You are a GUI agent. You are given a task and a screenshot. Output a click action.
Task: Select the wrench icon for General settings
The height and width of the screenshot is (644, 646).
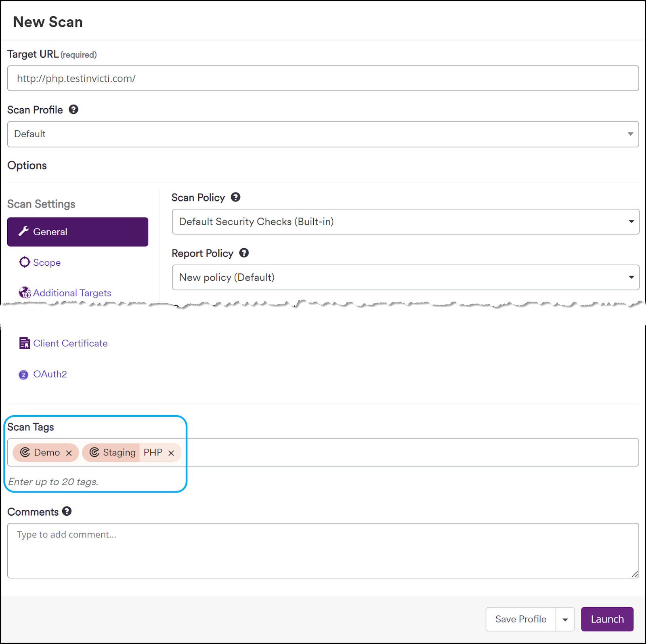tap(25, 232)
